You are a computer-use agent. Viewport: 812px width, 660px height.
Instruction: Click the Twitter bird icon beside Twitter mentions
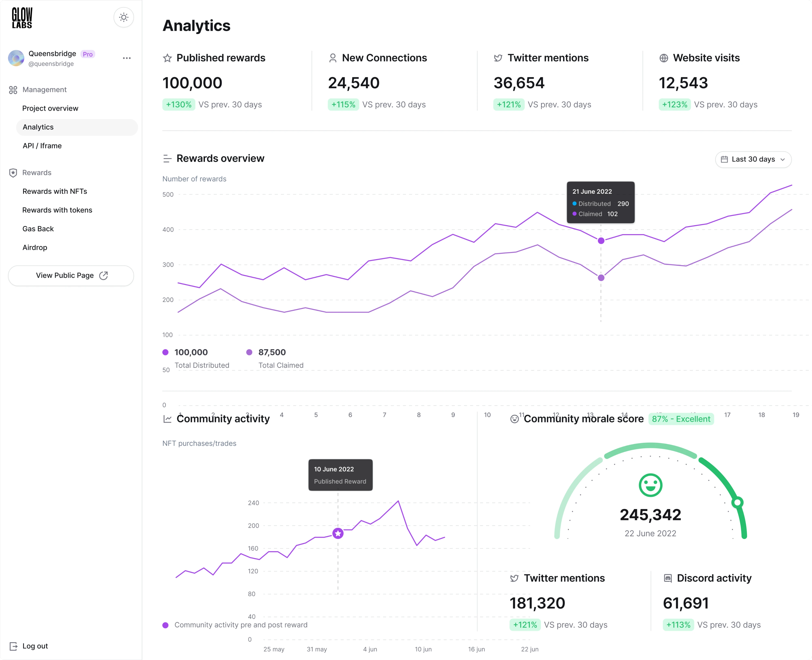click(498, 58)
